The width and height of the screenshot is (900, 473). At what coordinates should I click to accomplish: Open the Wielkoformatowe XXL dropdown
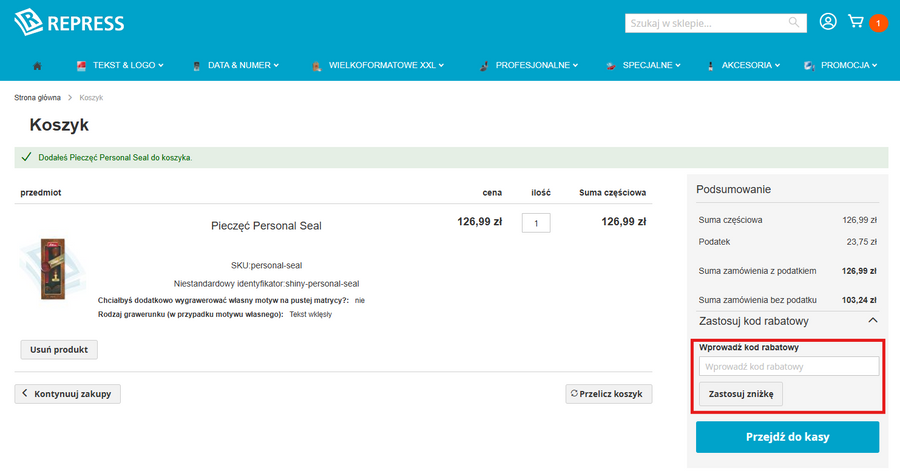pyautogui.click(x=378, y=66)
